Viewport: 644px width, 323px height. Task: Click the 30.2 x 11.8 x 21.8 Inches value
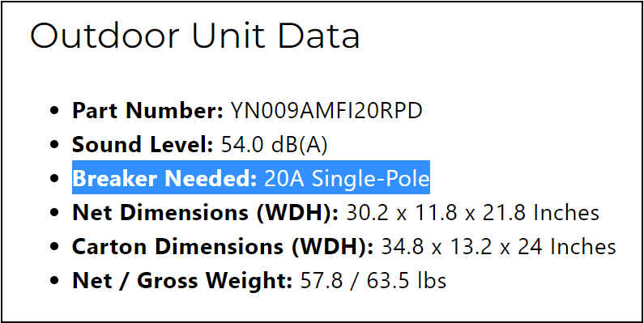tap(473, 212)
